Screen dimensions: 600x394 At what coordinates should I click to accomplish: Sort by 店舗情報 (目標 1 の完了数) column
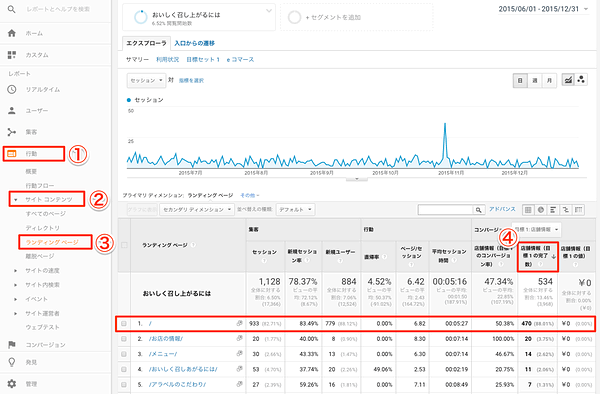(x=537, y=256)
